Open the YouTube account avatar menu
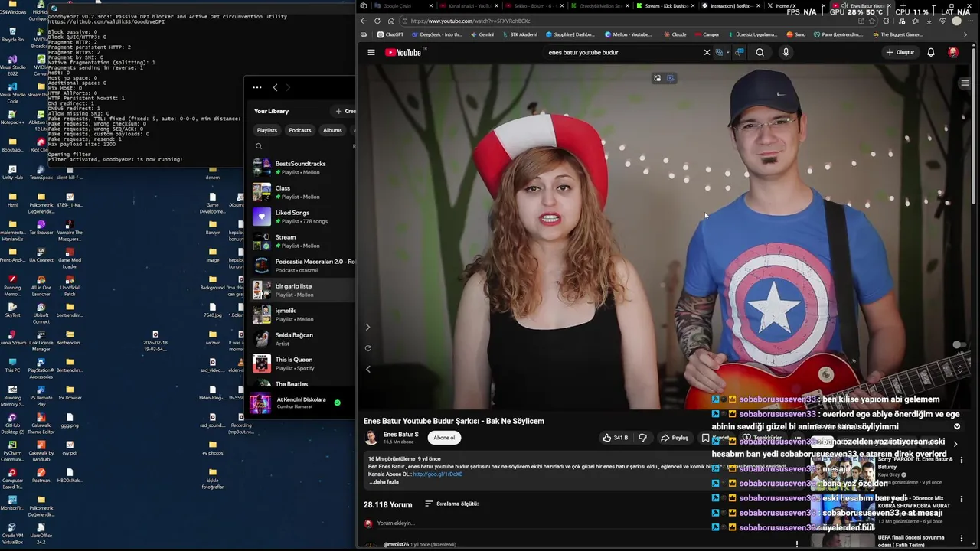Viewport: 980px width, 551px height. [x=953, y=53]
